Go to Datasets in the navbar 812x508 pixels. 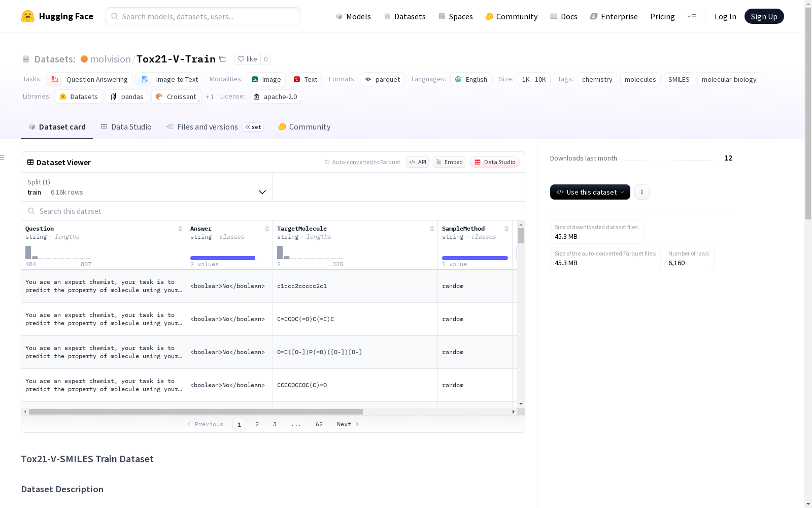point(404,16)
